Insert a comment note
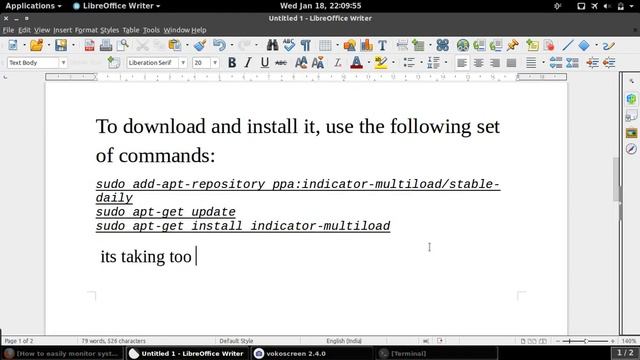The image size is (640, 360). pos(532,45)
